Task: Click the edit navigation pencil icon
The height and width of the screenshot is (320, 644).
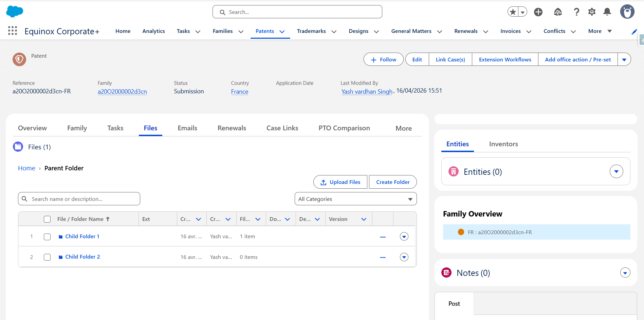Action: pos(634,32)
